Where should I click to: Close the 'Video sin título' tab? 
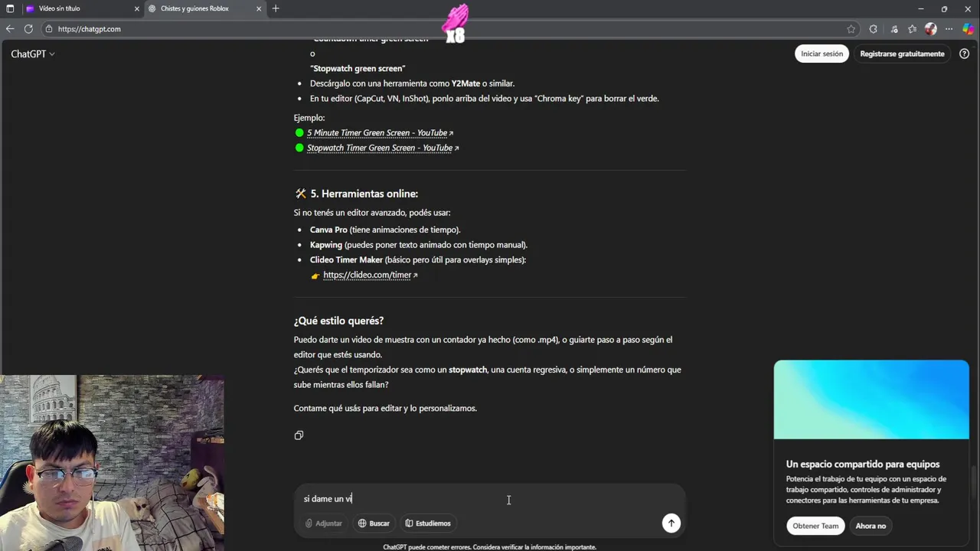click(x=137, y=8)
